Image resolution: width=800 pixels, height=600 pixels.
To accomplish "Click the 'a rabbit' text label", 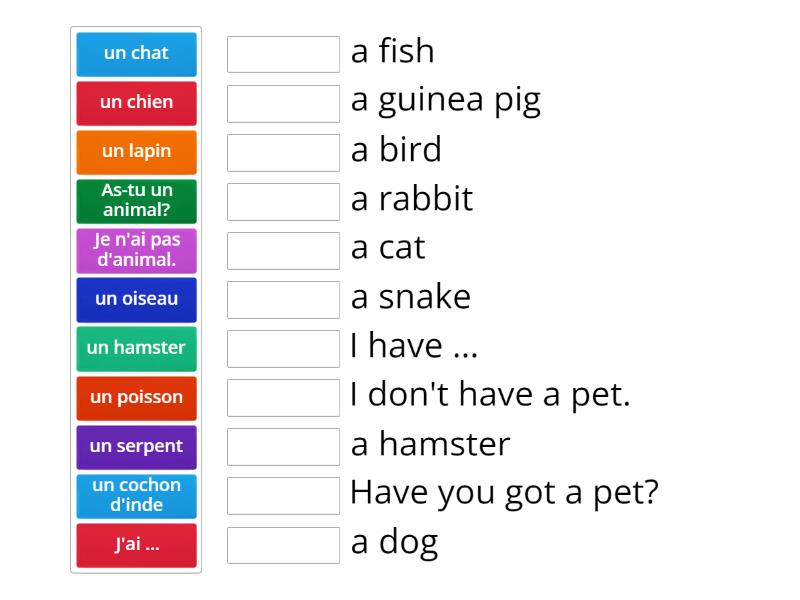I will click(411, 201).
